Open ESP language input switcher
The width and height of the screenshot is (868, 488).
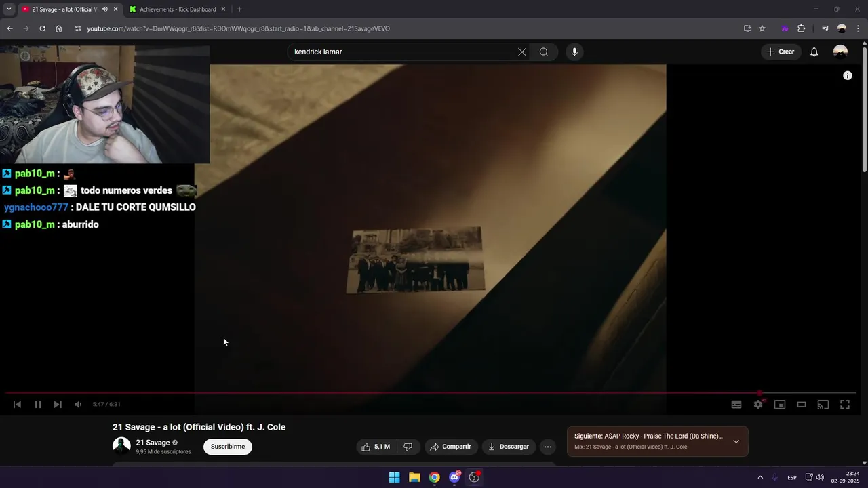pyautogui.click(x=791, y=478)
